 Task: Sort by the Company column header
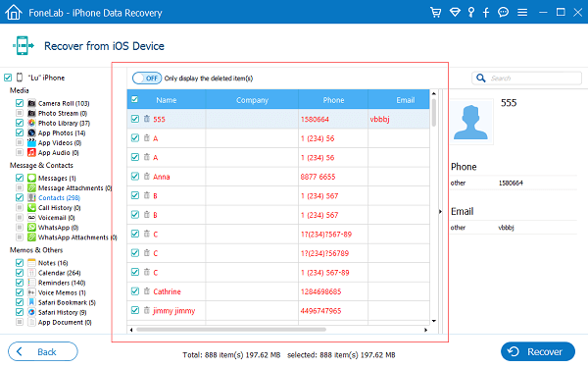click(x=252, y=100)
